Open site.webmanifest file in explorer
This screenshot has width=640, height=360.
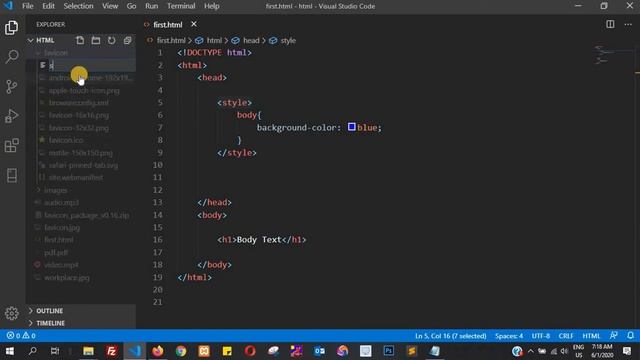tap(76, 178)
